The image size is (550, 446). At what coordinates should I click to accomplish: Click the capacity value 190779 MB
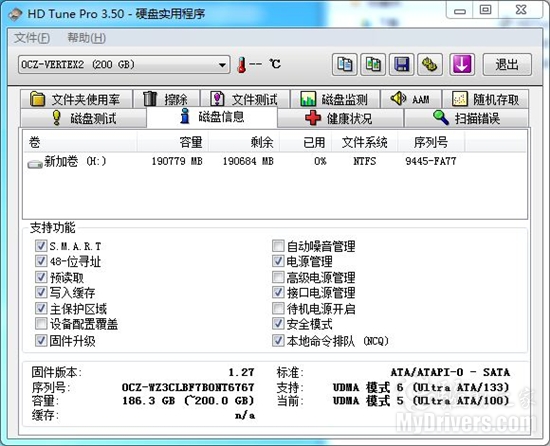[177, 161]
